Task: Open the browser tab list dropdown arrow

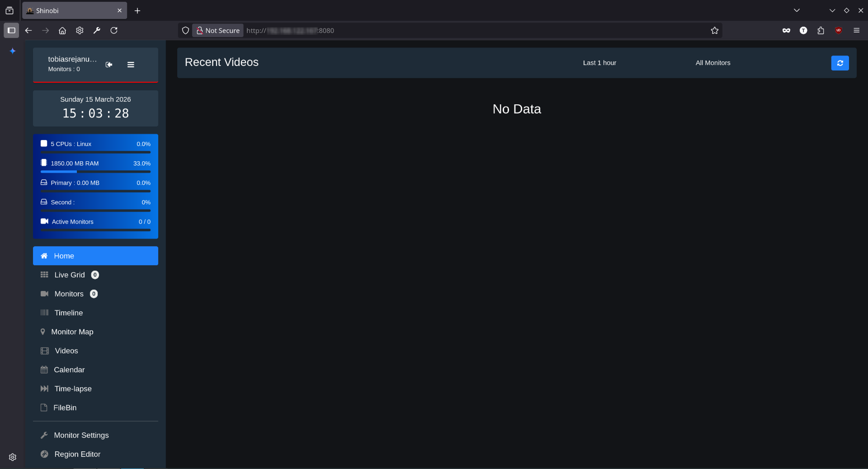Action: click(x=797, y=10)
